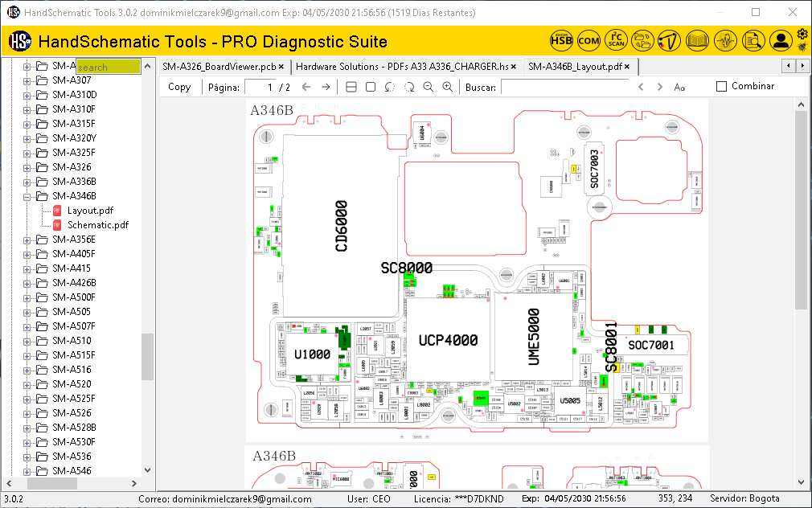Expand the SM-A415 folder
This screenshot has height=508, width=812.
[27, 269]
